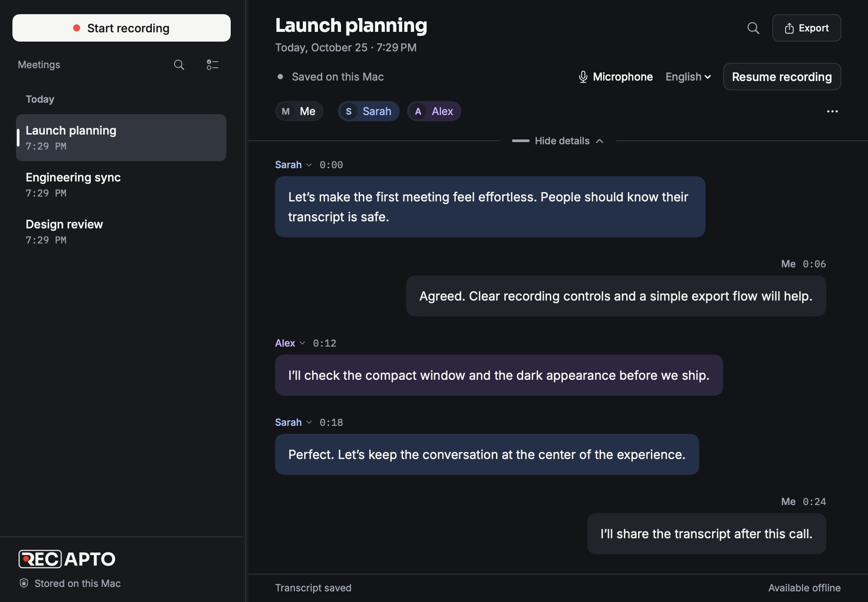Screen dimensions: 868x602
Task: Open the Design review meeting
Action: pyautogui.click(x=121, y=232)
